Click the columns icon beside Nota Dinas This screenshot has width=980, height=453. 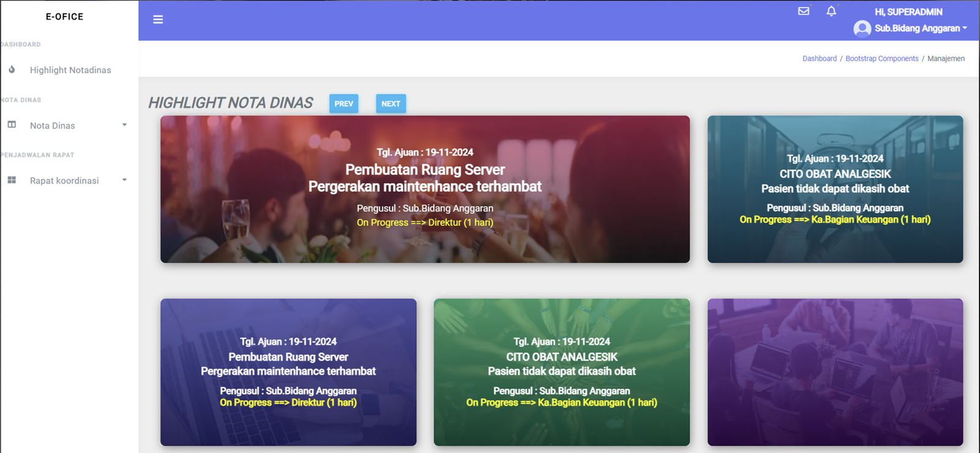click(12, 125)
